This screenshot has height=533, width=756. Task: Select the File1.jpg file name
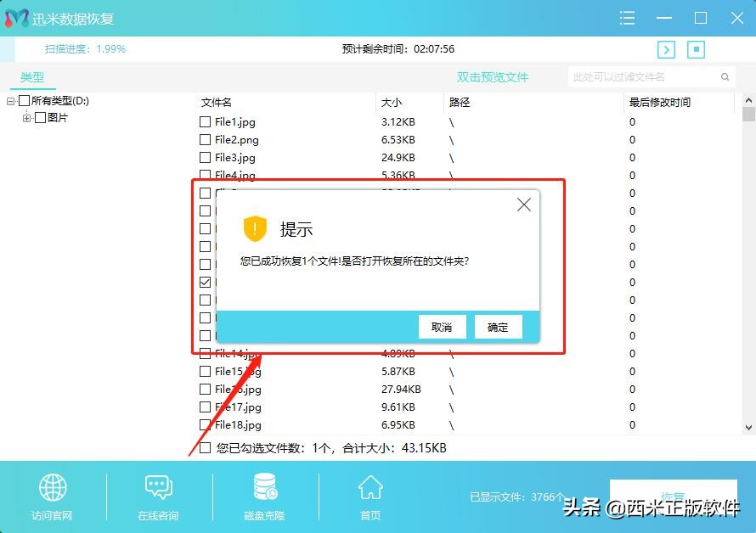(235, 122)
